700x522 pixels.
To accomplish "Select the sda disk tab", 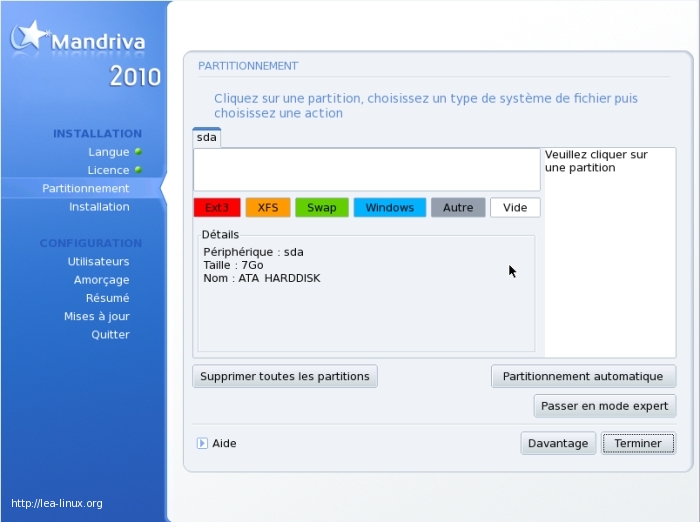I will point(207,138).
